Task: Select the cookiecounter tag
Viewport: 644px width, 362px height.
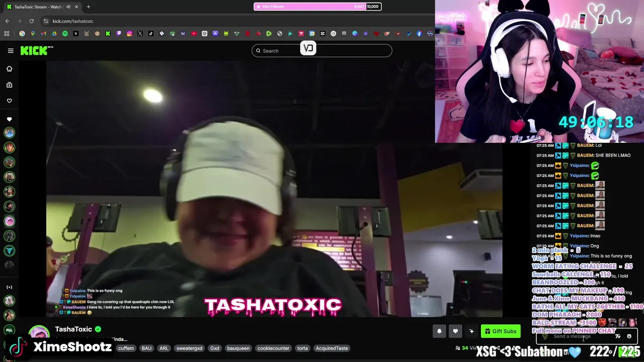Action: click(273, 348)
